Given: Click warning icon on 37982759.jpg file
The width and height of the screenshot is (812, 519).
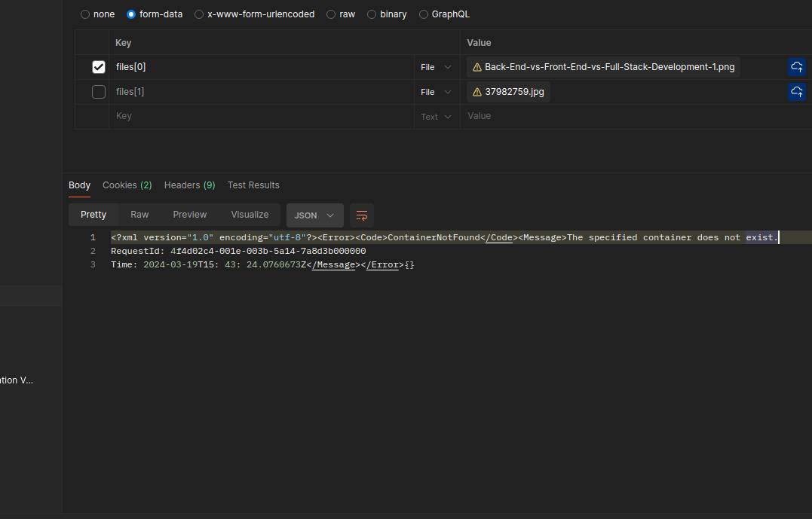Looking at the screenshot, I should point(476,92).
